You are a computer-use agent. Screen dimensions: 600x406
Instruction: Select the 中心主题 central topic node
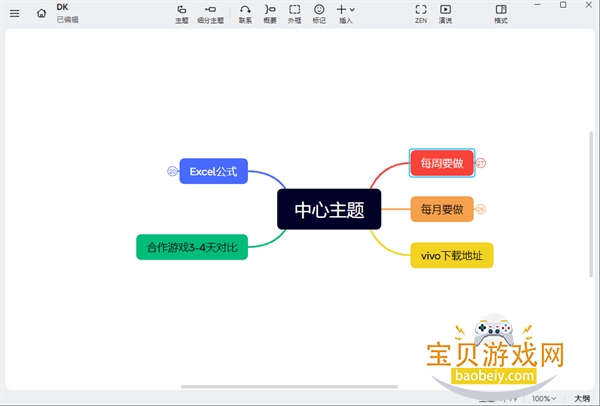(x=329, y=209)
